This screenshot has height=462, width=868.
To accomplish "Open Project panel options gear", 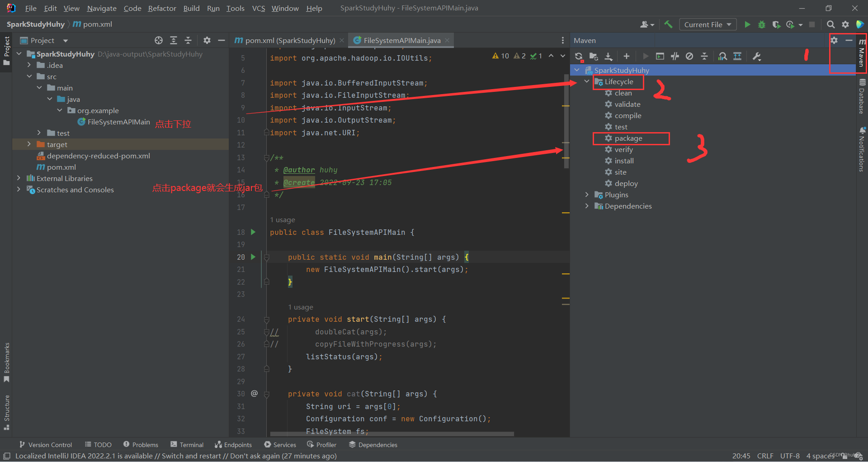I will [x=207, y=40].
